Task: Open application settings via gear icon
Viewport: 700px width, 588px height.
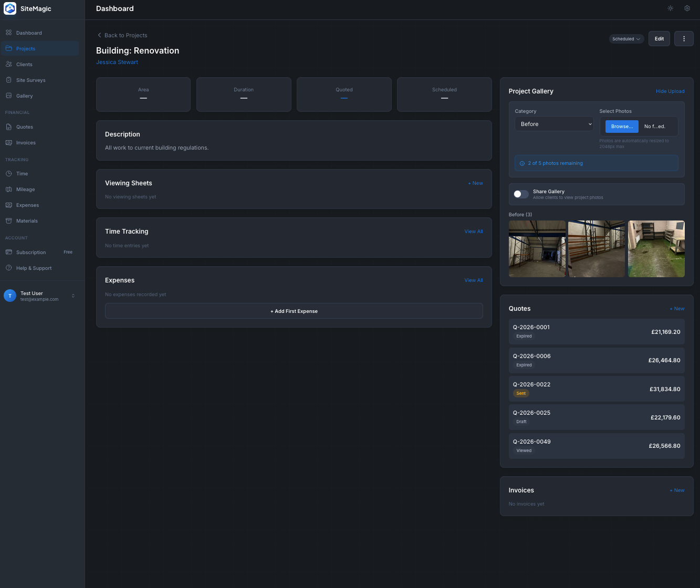Action: tap(687, 8)
